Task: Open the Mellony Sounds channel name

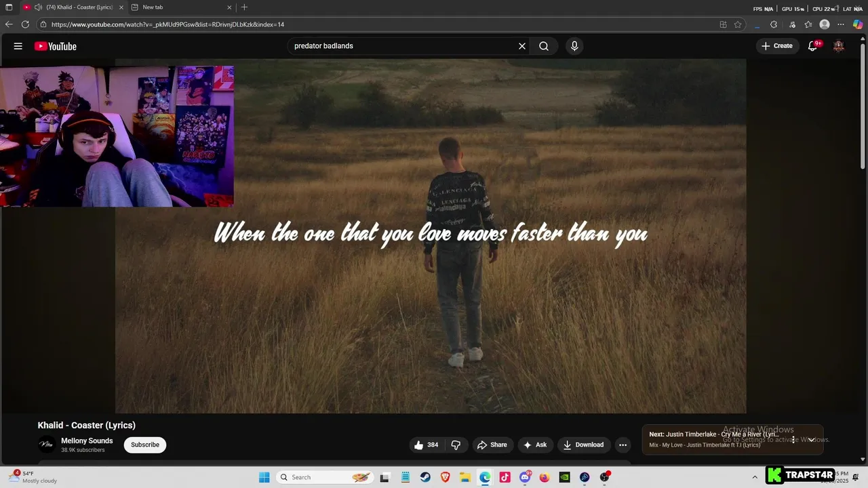Action: click(87, 441)
